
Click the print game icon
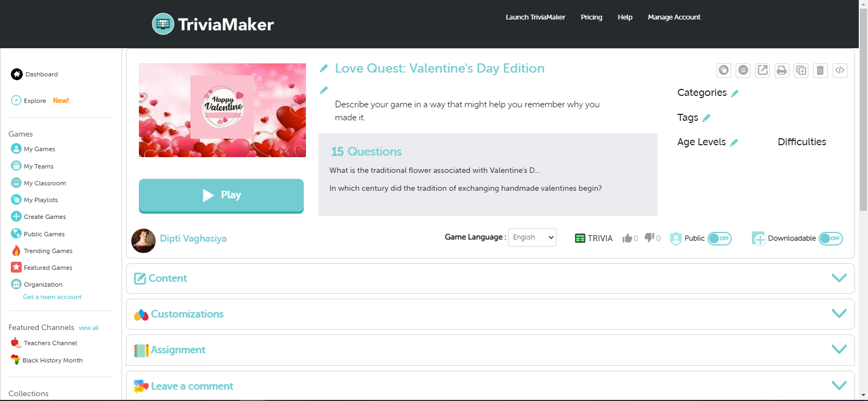pos(782,70)
